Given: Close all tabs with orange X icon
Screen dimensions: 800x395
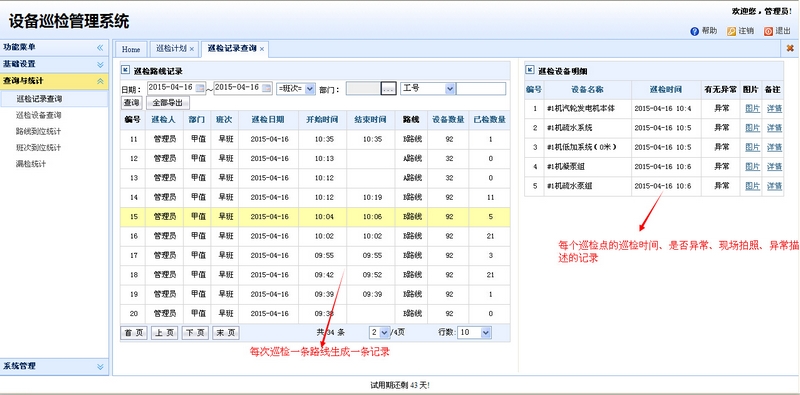Looking at the screenshot, I should point(790,48).
